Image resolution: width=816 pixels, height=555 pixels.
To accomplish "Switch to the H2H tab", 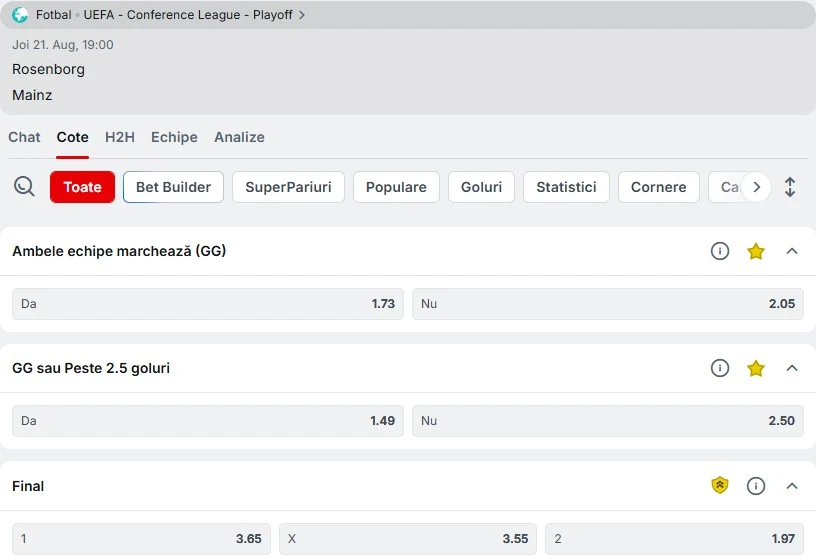I will coord(120,137).
